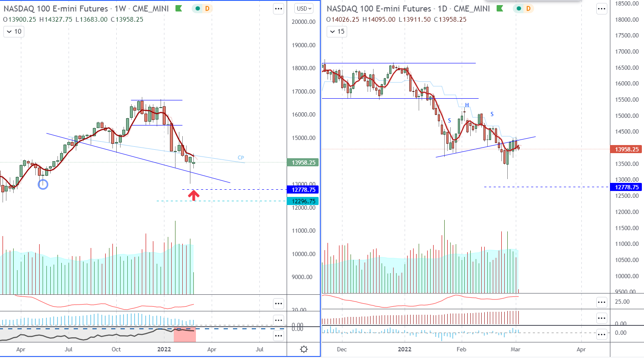Click the cyan 12296.75 price label
This screenshot has width=644, height=359.
pyautogui.click(x=303, y=201)
